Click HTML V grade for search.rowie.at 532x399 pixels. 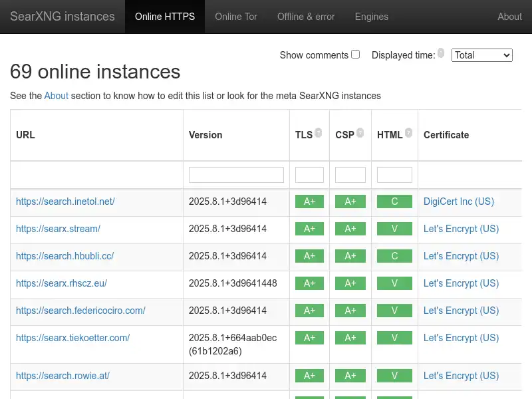point(394,376)
